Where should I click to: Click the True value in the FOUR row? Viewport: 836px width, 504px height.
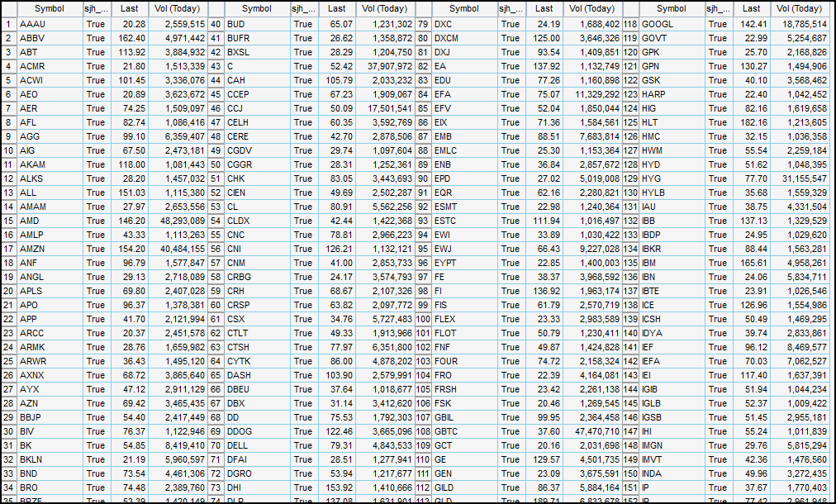[x=511, y=361]
